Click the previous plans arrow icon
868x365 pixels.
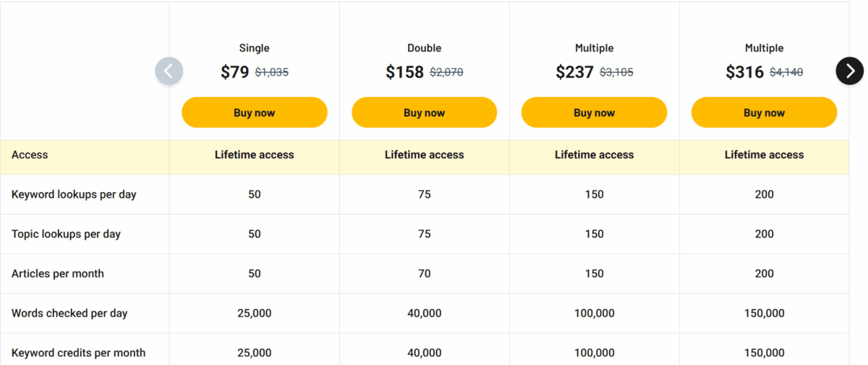169,71
